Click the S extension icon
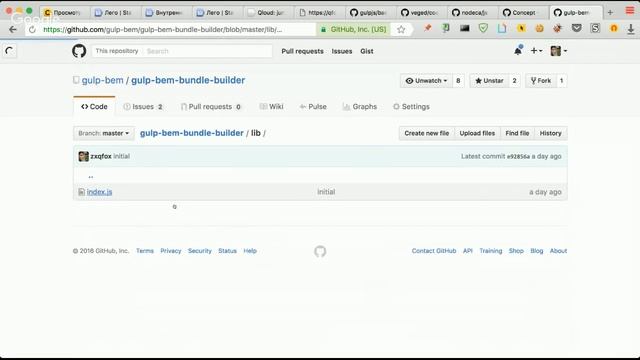This screenshot has width=640, height=360. click(595, 29)
